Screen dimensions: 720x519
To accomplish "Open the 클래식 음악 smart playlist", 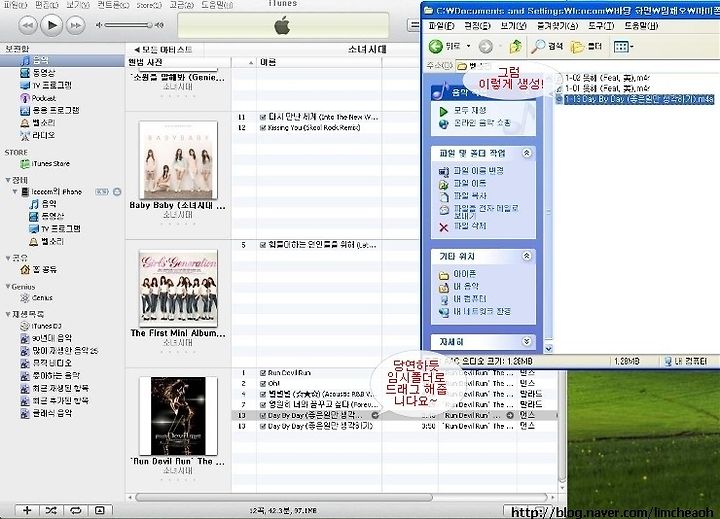I will pyautogui.click(x=46, y=413).
